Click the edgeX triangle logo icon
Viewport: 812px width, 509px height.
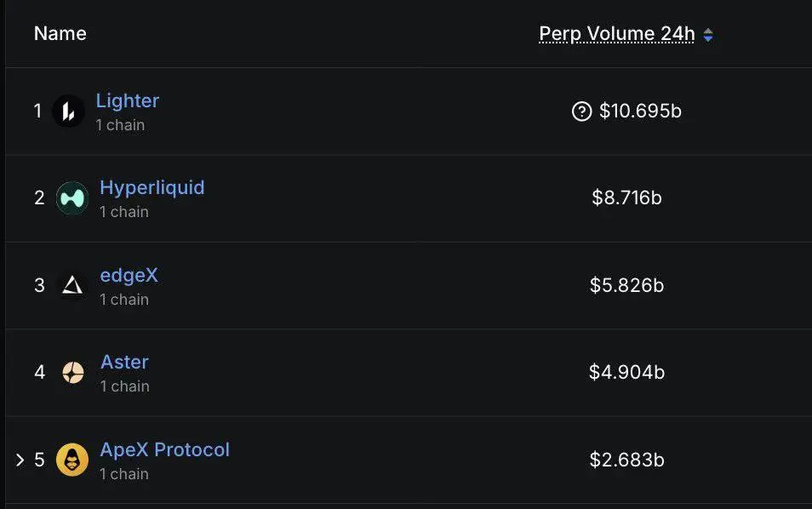72,286
